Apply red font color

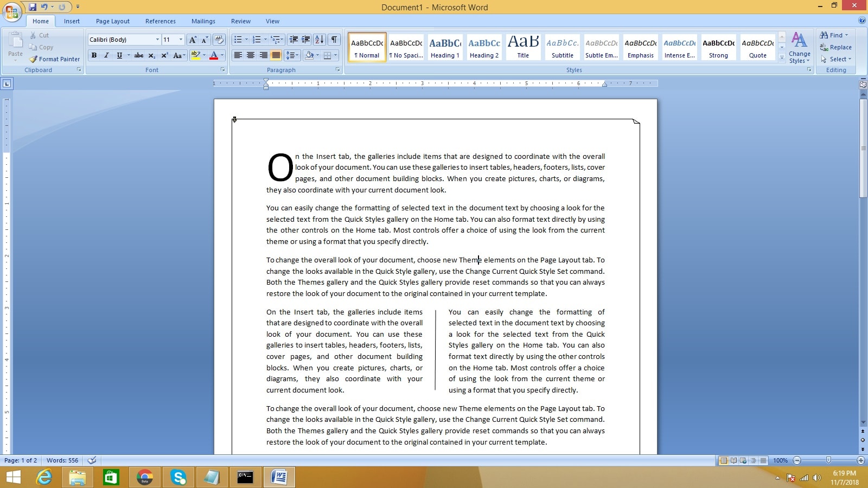click(214, 55)
